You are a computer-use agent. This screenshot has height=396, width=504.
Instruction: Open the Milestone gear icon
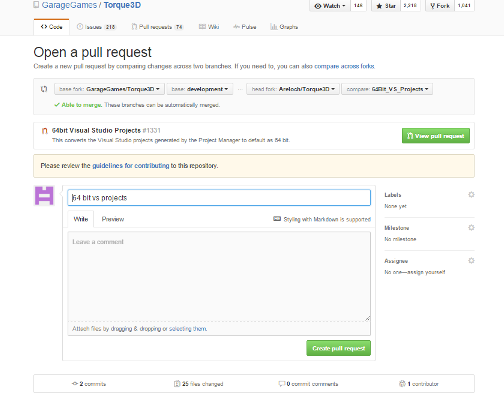point(471,227)
